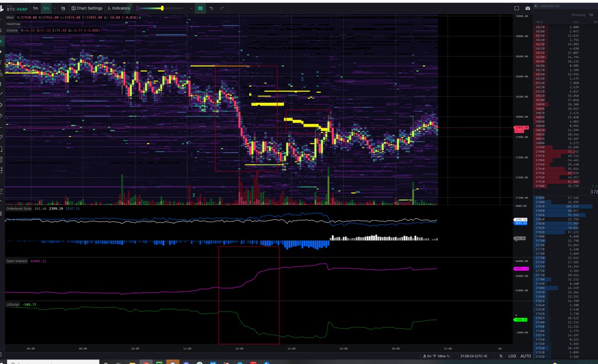Viewport: 598px width, 364px height.
Task: Click the undo arrow icon
Action: tap(211, 8)
